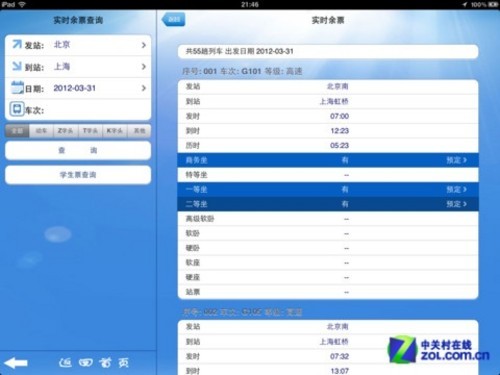Select the 其他 train type segment
Image resolution: width=500 pixels, height=375 pixels.
tap(139, 131)
